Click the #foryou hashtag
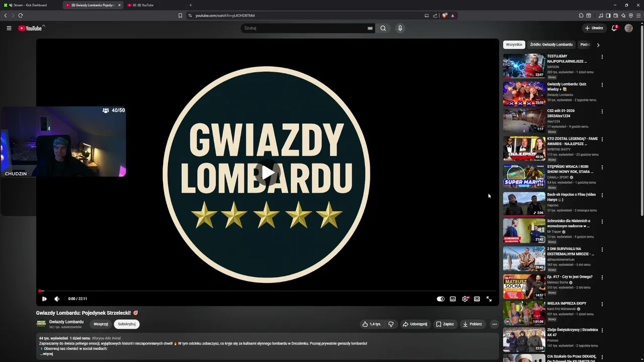 (98, 338)
